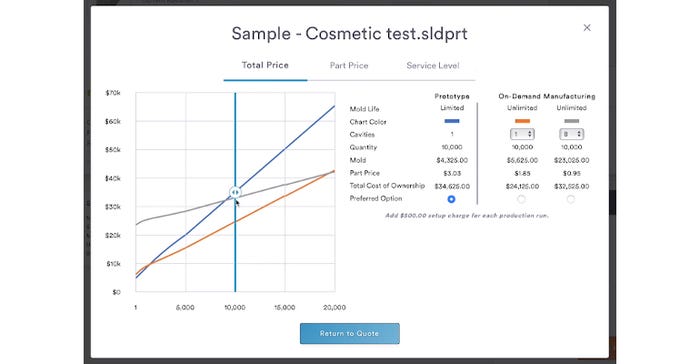The width and height of the screenshot is (700, 364).
Task: Click the orange chart color swatch
Action: [522, 121]
